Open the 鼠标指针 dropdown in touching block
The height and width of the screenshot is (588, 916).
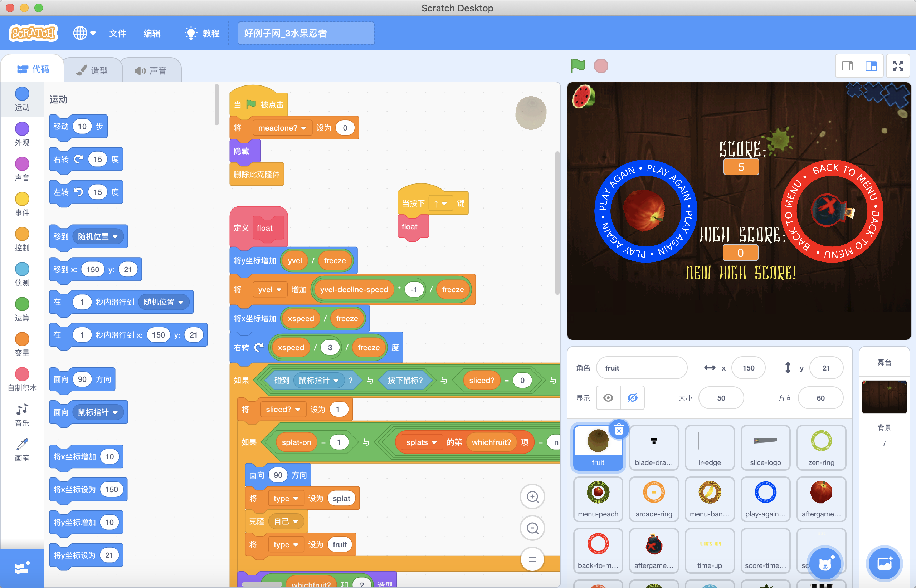click(318, 381)
